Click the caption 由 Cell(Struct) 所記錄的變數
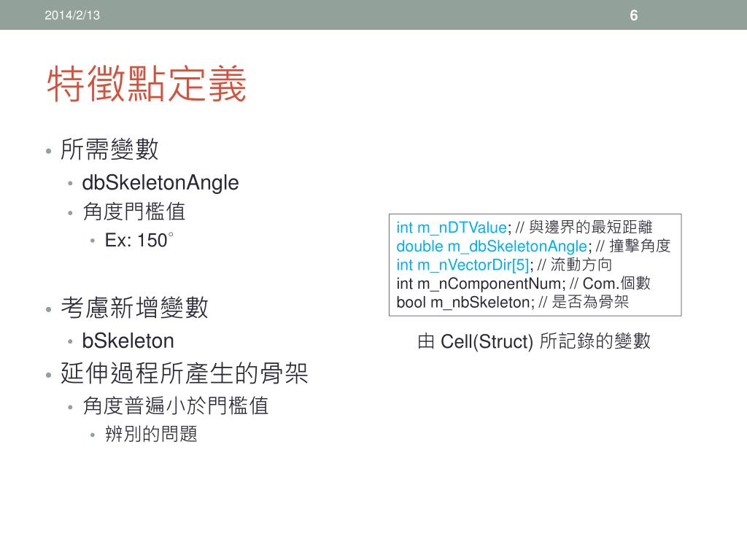 pyautogui.click(x=533, y=341)
